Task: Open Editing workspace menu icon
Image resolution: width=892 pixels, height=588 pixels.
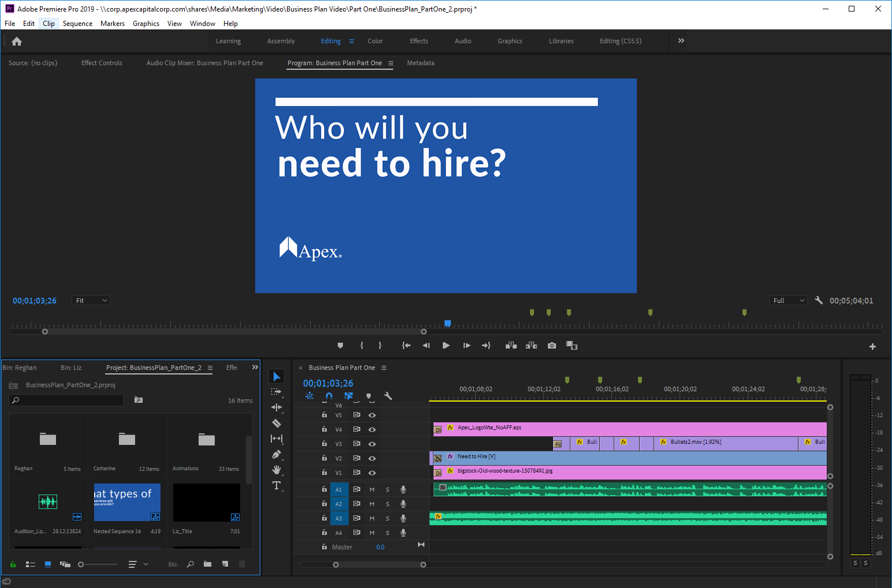Action: click(x=352, y=41)
